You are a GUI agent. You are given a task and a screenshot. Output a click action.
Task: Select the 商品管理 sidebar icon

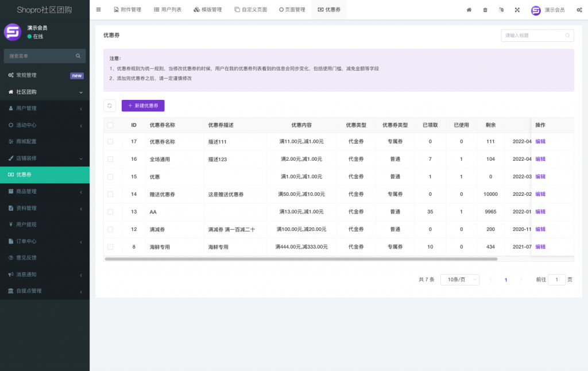click(x=10, y=191)
